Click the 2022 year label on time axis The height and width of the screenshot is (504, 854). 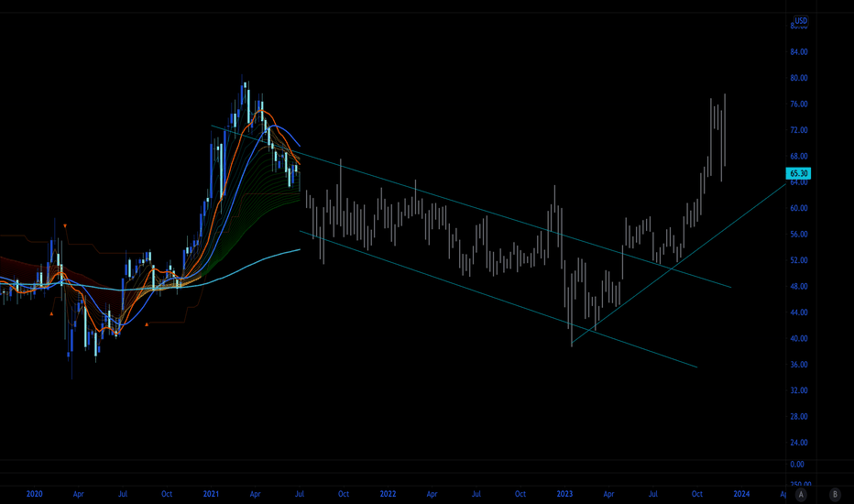pyautogui.click(x=388, y=494)
